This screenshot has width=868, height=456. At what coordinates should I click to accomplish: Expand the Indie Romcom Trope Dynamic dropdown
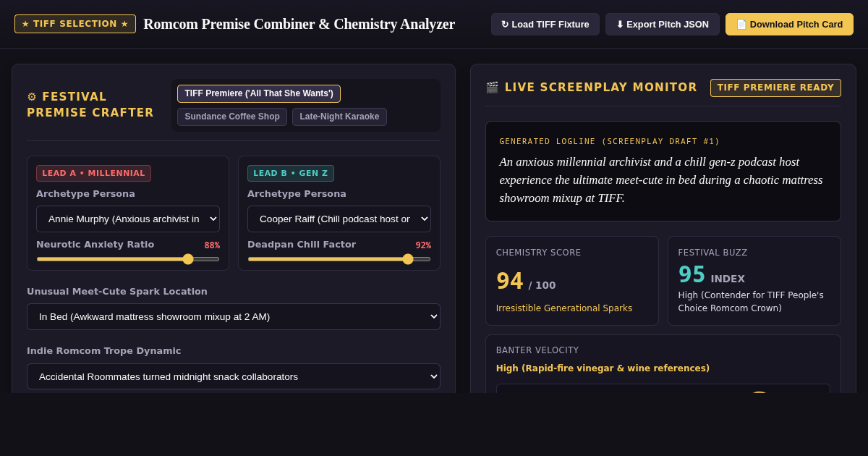[x=234, y=376]
